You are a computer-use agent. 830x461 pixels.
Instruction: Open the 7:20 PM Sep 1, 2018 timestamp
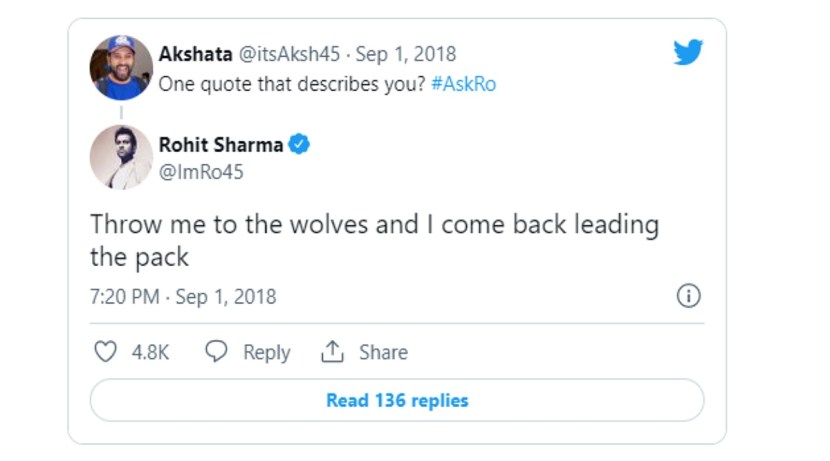pyautogui.click(x=183, y=297)
